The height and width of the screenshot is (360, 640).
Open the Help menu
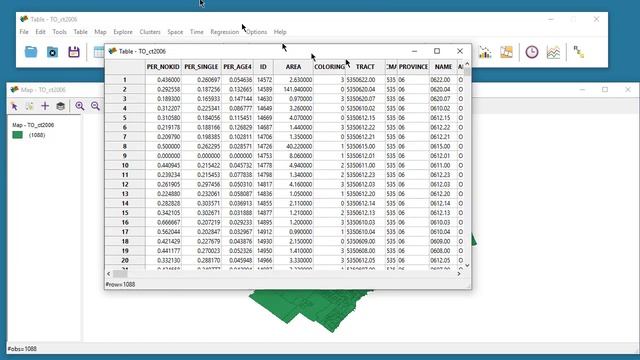(x=280, y=32)
